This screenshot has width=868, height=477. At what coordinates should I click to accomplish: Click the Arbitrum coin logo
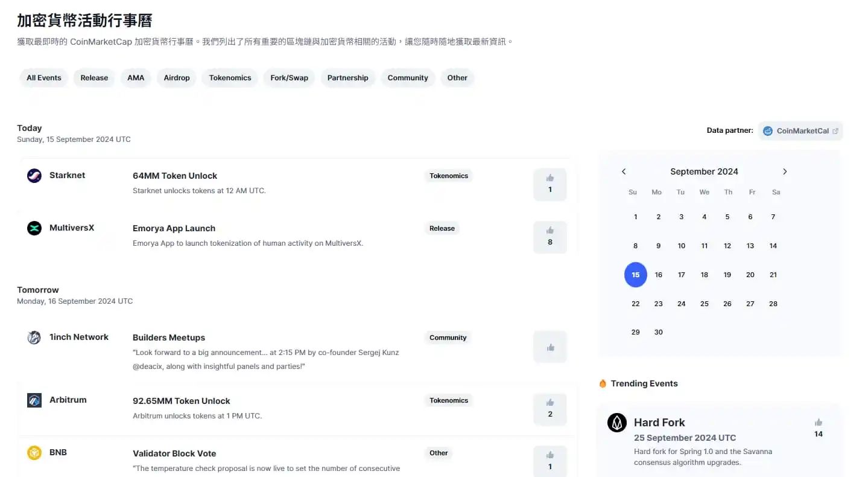click(x=34, y=400)
